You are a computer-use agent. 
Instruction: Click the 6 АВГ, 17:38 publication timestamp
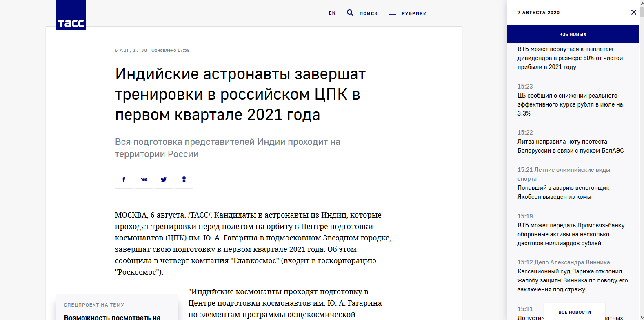131,50
